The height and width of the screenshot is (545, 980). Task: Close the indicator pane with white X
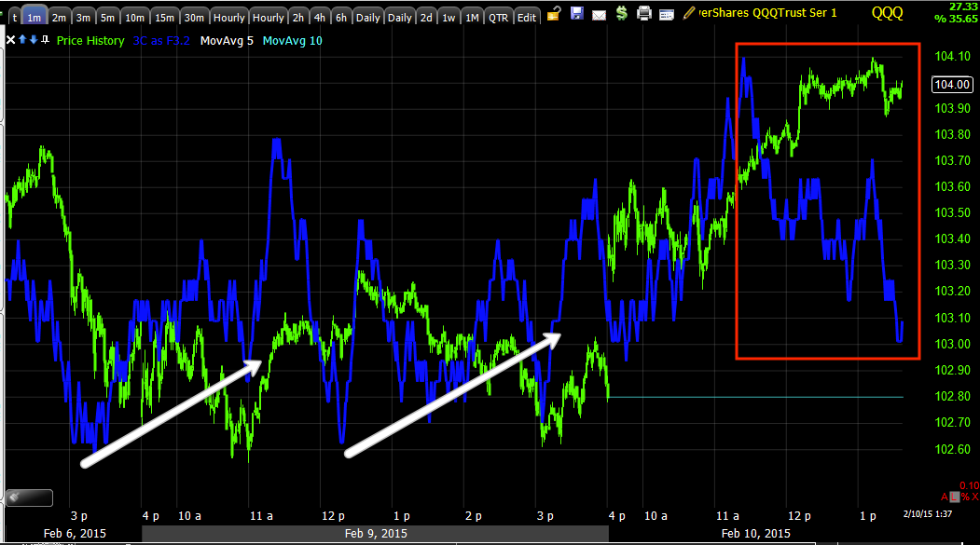click(x=10, y=40)
